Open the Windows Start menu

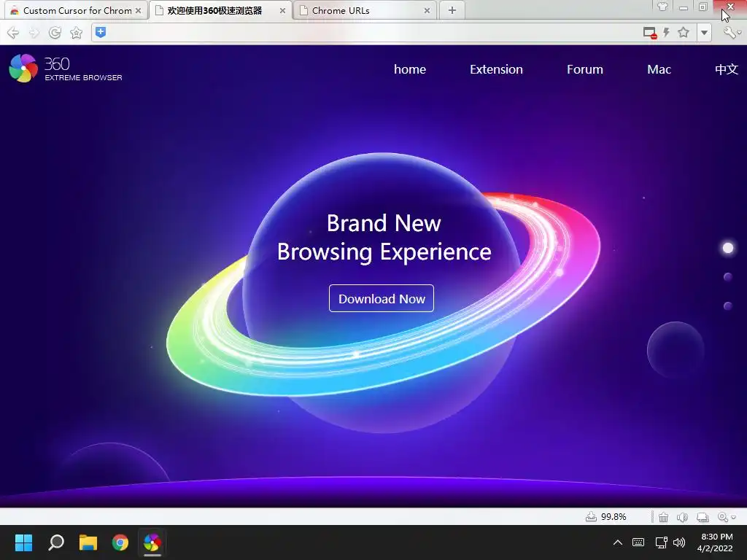pyautogui.click(x=23, y=542)
